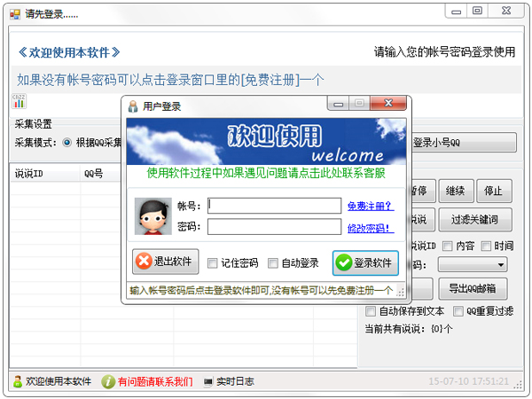The image size is (532, 399).
Task: Toggle the 自动登录 checkbox
Action: coord(272,263)
